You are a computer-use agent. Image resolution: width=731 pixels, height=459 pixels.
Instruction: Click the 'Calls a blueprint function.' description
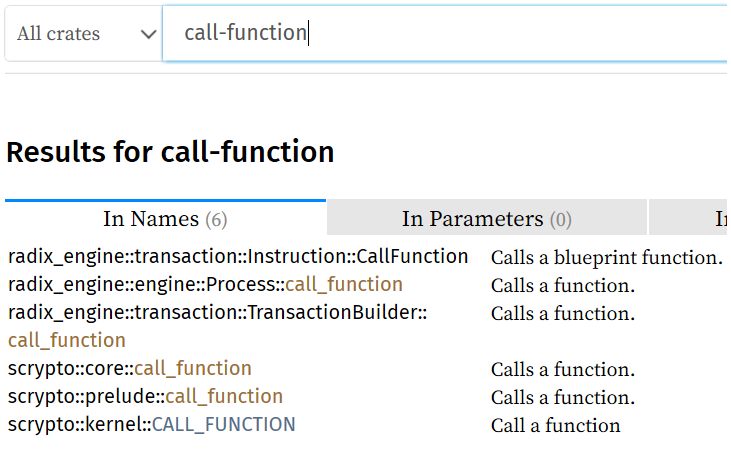tap(606, 258)
